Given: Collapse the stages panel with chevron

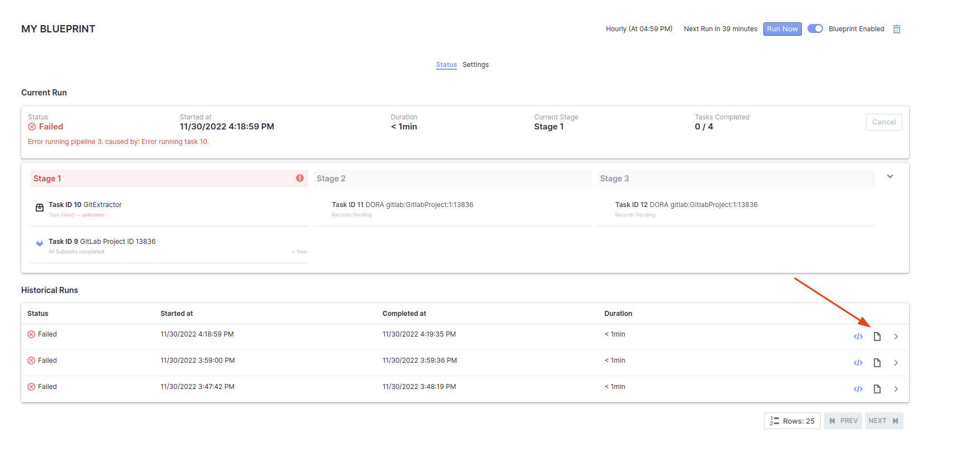Looking at the screenshot, I should [890, 176].
